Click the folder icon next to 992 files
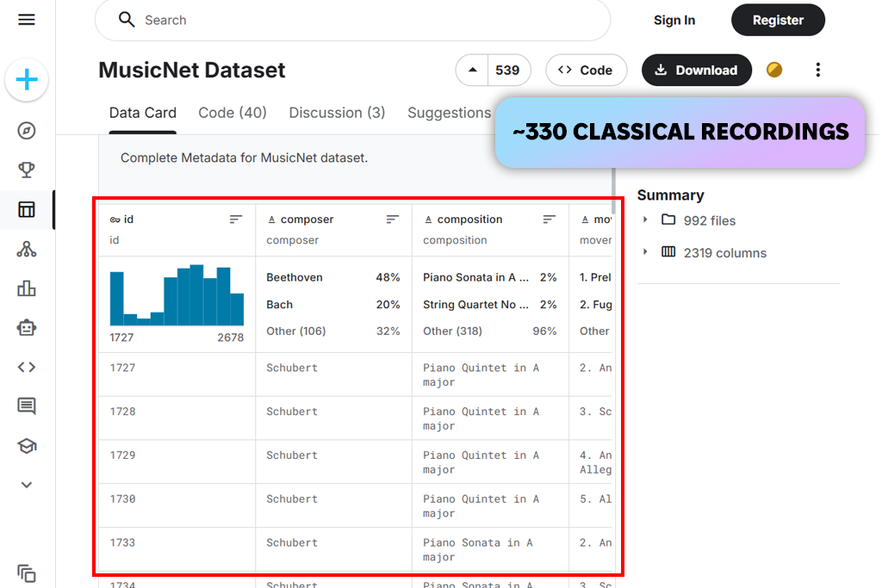The image size is (882, 588). coord(668,220)
